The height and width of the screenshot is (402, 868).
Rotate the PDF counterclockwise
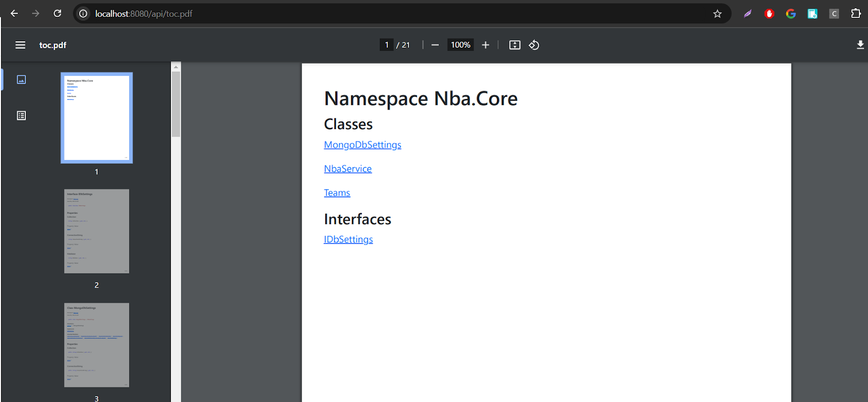(x=534, y=45)
